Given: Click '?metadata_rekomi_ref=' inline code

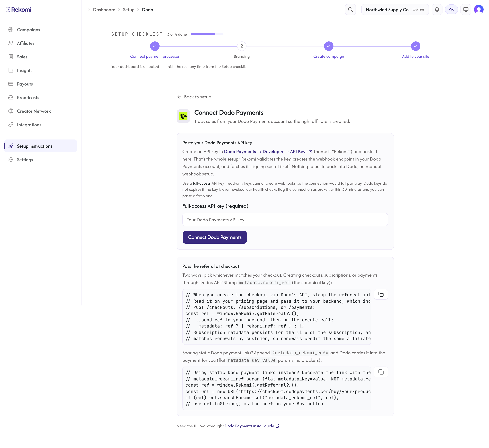Looking at the screenshot, I should [x=300, y=353].
